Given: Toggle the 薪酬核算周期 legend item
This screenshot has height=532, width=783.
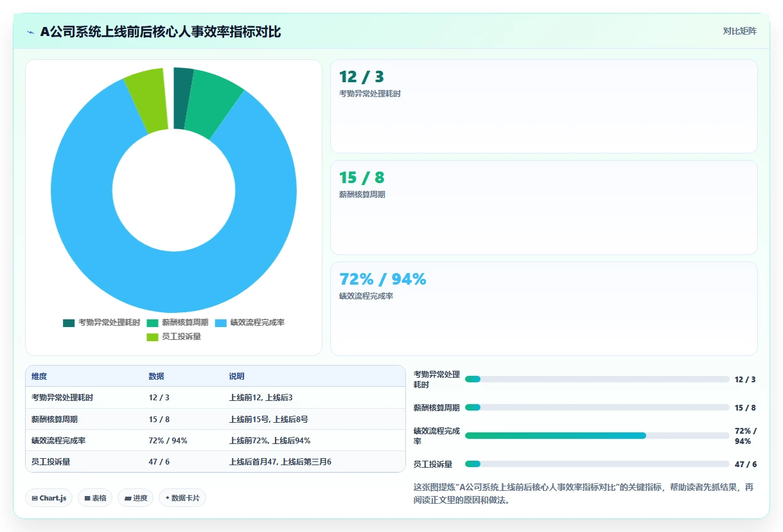Looking at the screenshot, I should (x=178, y=323).
